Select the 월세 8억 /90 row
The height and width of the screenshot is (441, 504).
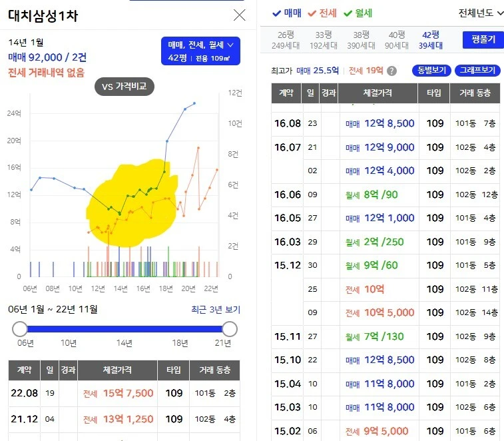click(x=385, y=195)
